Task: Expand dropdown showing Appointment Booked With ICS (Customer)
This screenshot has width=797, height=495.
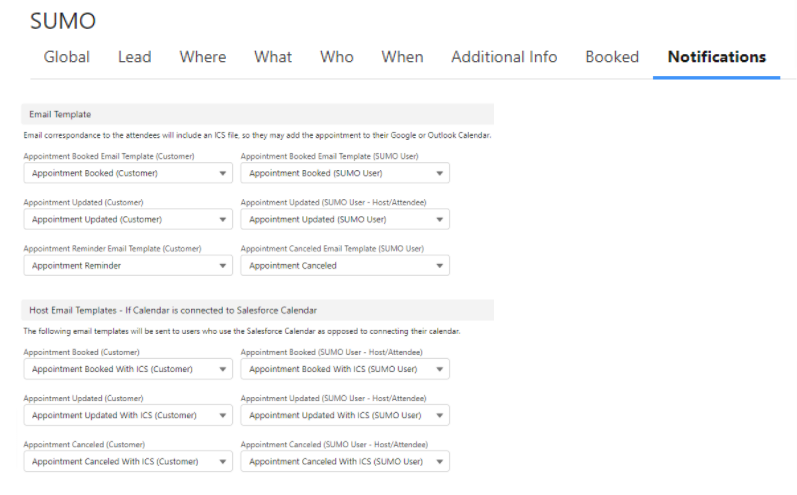Action: (x=128, y=369)
